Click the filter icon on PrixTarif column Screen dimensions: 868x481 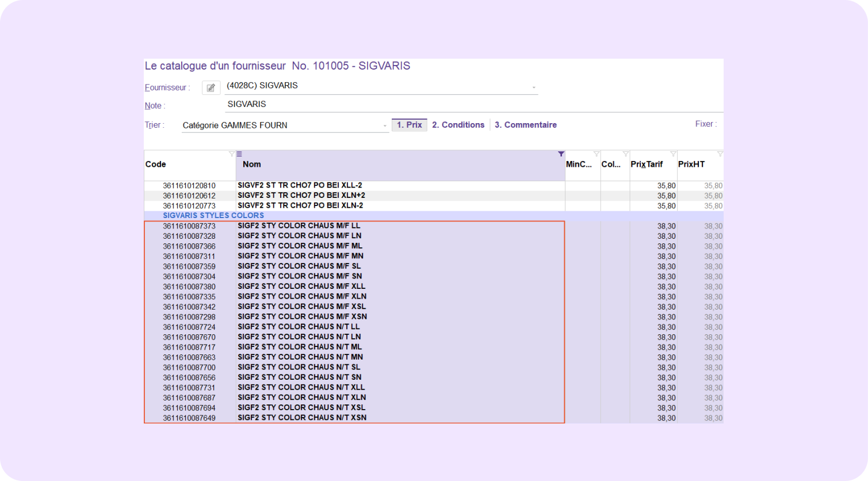tap(673, 154)
